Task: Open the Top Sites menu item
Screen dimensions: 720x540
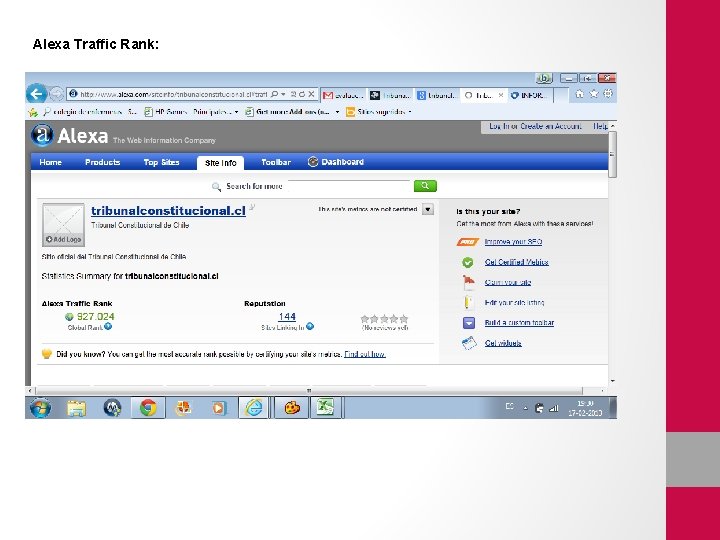Action: (x=161, y=162)
